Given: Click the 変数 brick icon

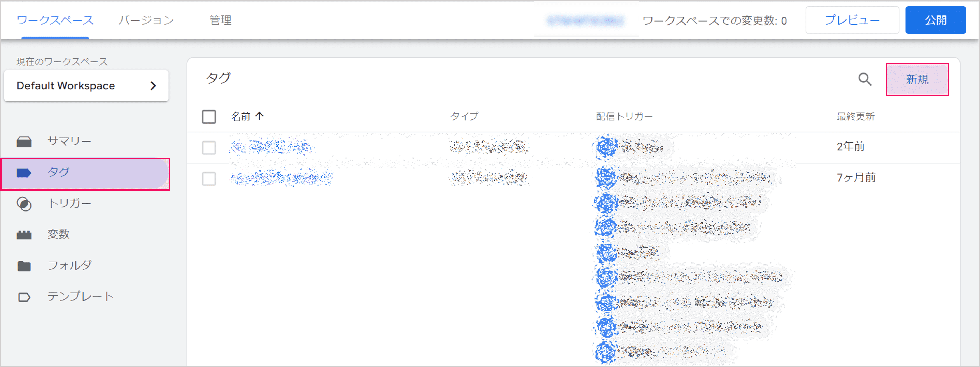Looking at the screenshot, I should 24,235.
